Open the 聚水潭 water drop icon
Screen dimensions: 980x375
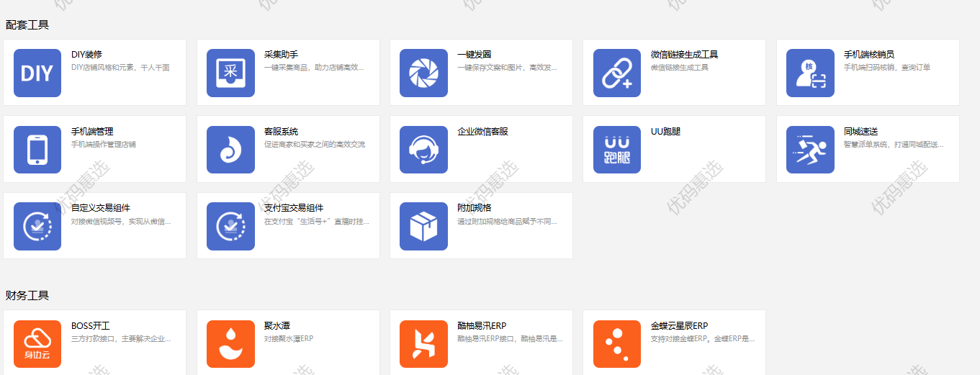pos(230,344)
